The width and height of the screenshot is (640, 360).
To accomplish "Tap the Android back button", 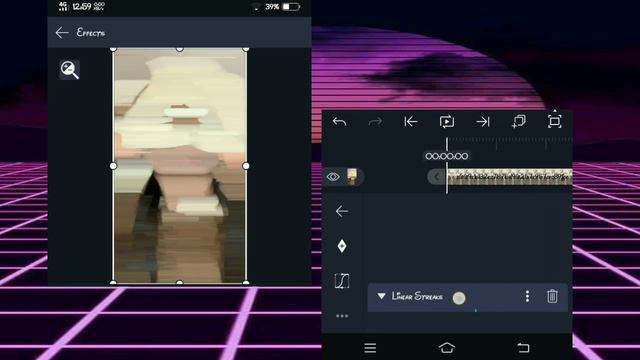I will click(523, 348).
